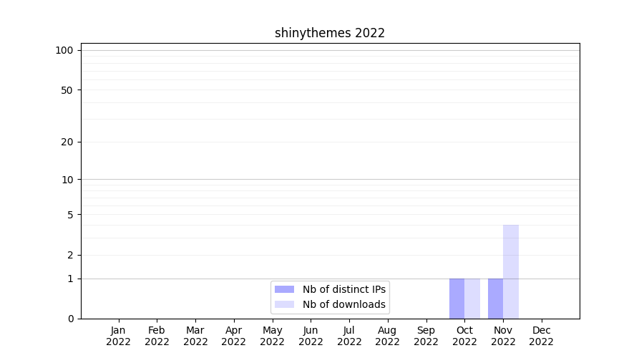
Task: Select the 'Nb of downloads' legend label
Action: click(x=344, y=304)
